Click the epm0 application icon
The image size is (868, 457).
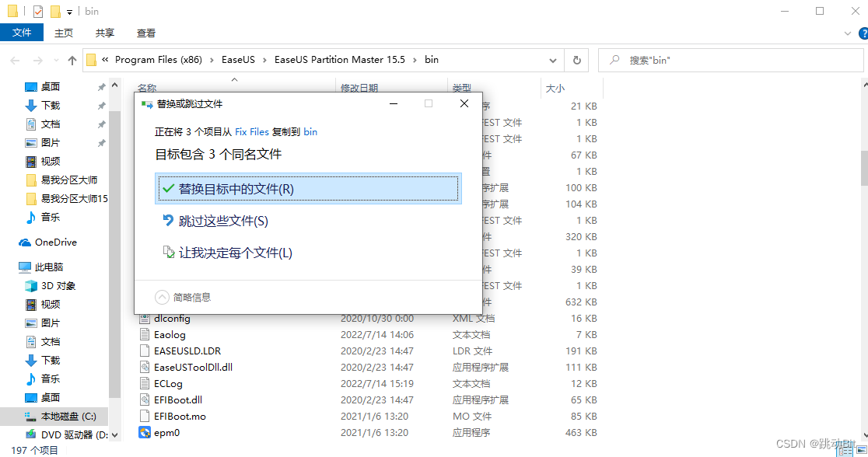[145, 433]
